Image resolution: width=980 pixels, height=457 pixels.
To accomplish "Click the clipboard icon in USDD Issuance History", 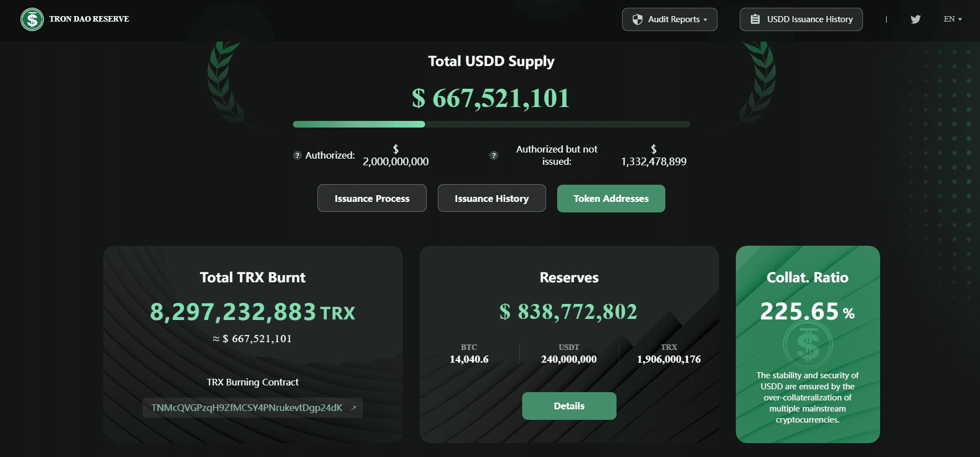I will (x=755, y=19).
